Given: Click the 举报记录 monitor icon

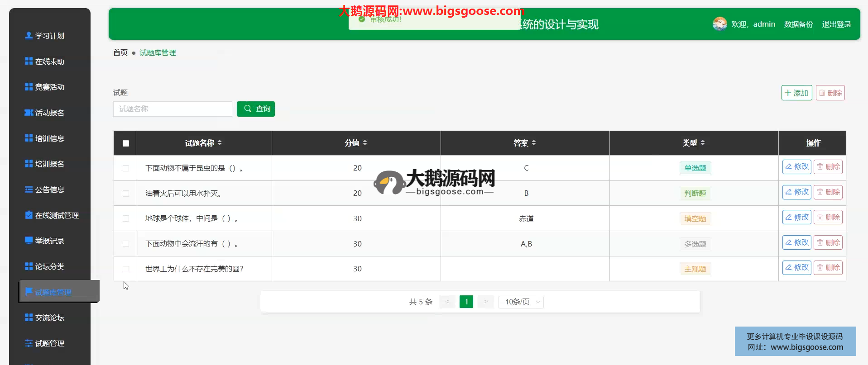Looking at the screenshot, I should pyautogui.click(x=29, y=241).
